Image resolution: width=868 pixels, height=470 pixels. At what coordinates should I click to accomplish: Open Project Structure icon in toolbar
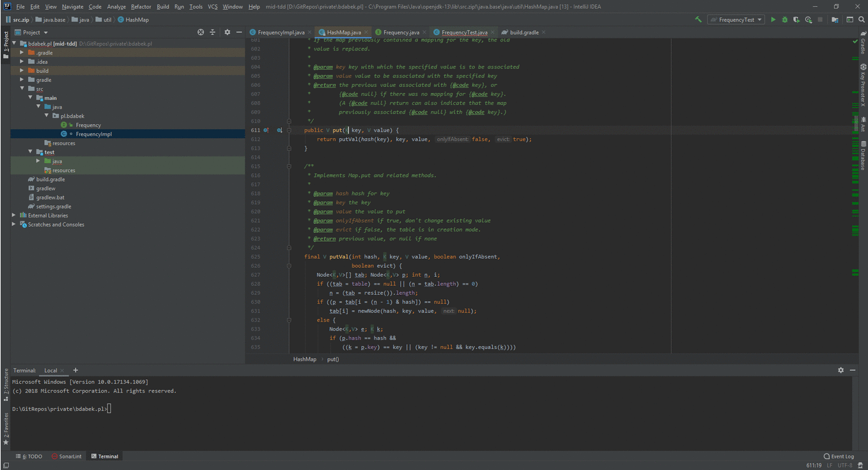(x=835, y=20)
